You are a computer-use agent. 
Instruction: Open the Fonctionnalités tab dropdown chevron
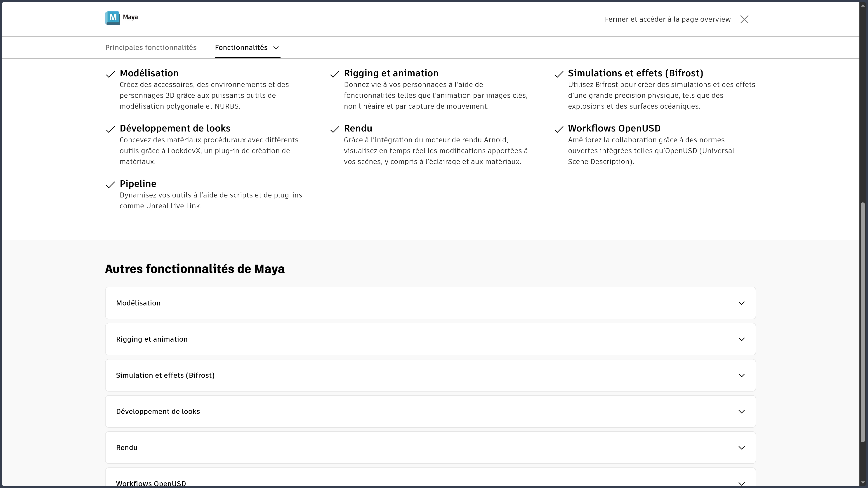pos(276,48)
